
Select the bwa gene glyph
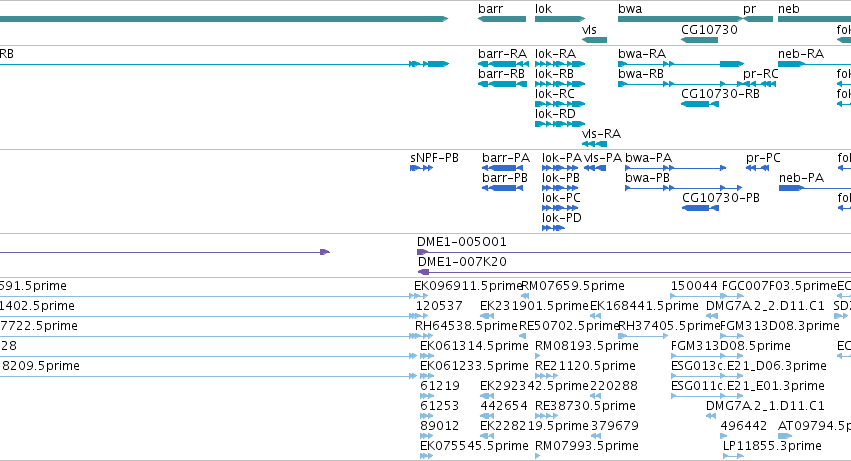point(680,19)
